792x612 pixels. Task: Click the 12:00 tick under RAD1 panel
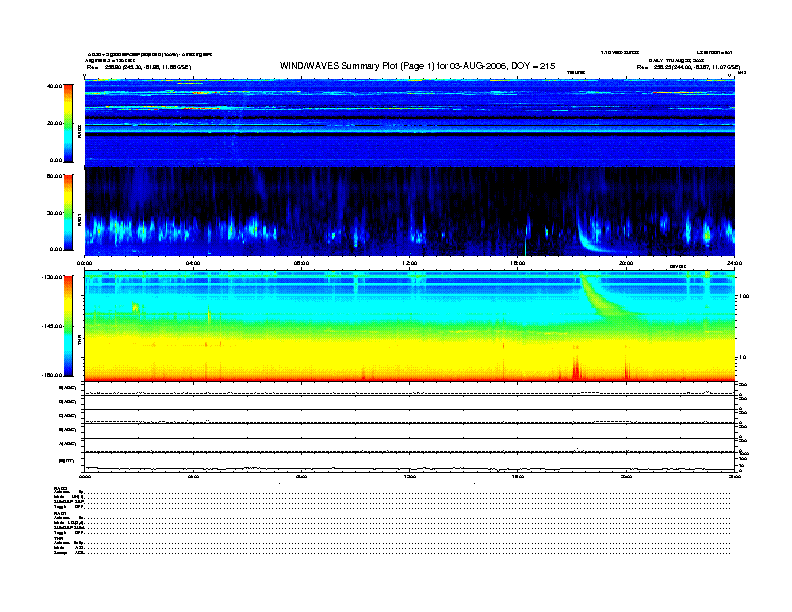[x=410, y=263]
